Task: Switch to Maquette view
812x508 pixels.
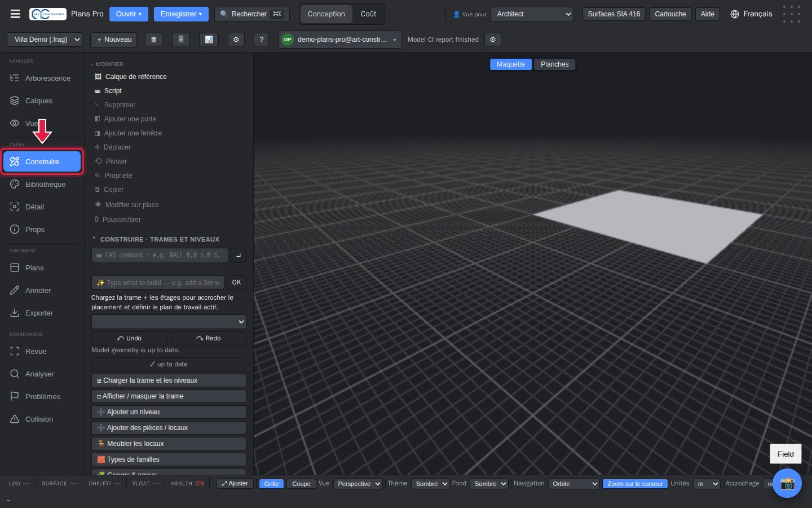Action: coord(511,64)
